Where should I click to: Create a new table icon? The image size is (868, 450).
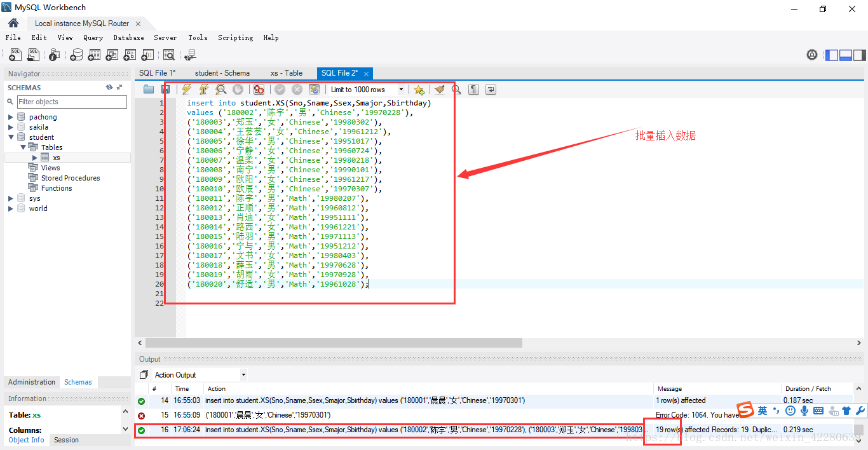click(94, 55)
